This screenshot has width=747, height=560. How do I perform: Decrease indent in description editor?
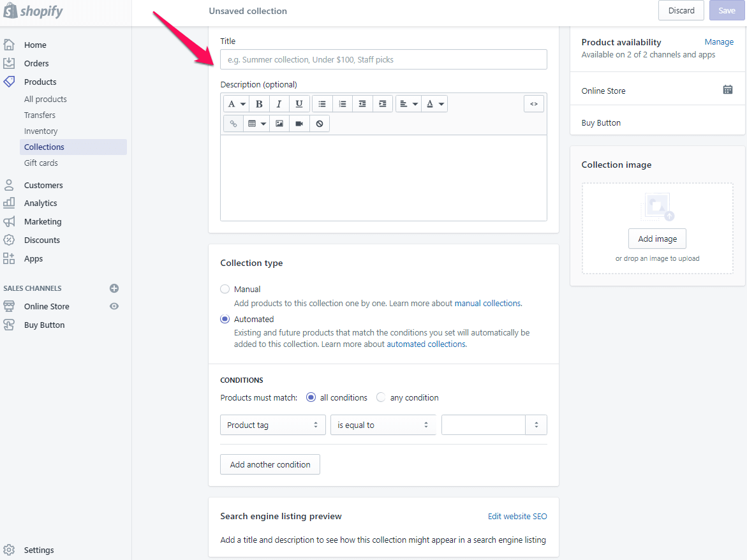click(362, 104)
